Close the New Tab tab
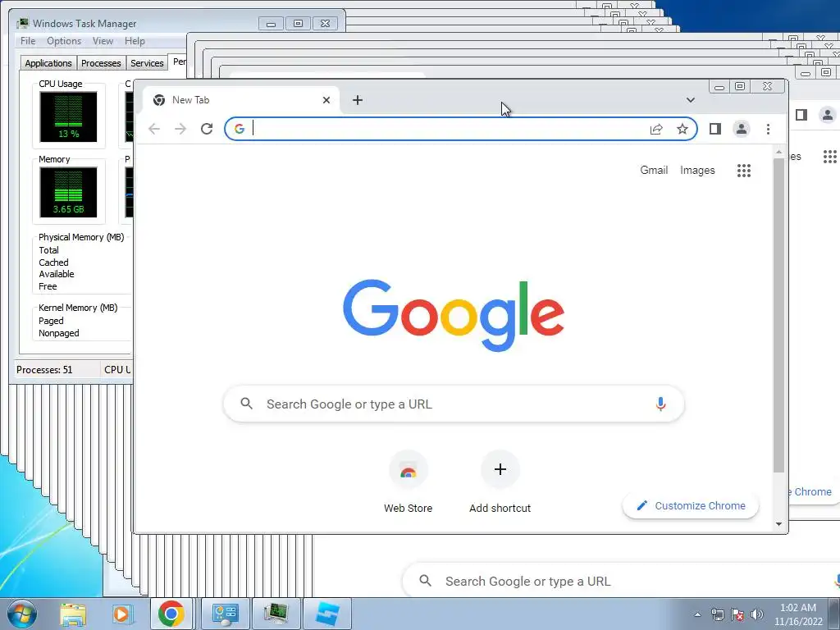This screenshot has height=630, width=840. [x=326, y=100]
